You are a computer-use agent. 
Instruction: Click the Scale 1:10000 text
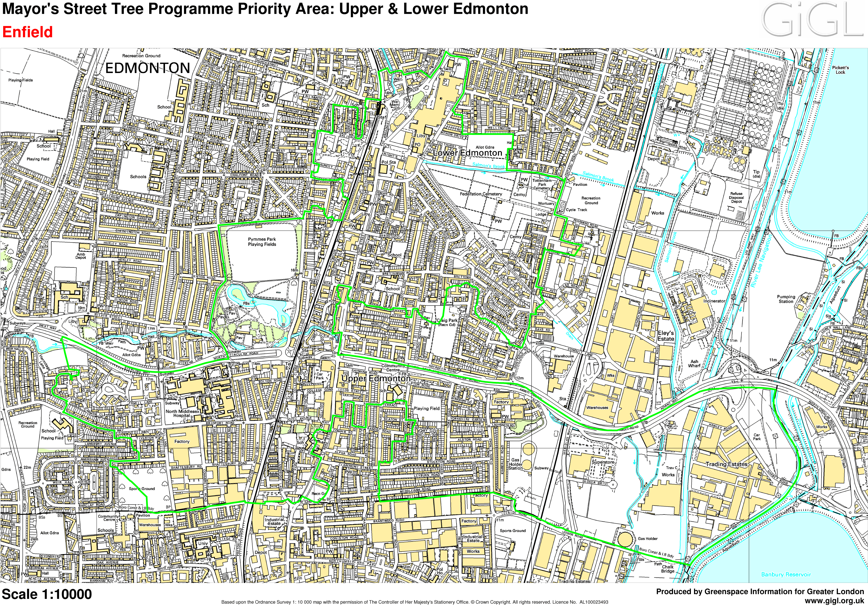pos(47,594)
